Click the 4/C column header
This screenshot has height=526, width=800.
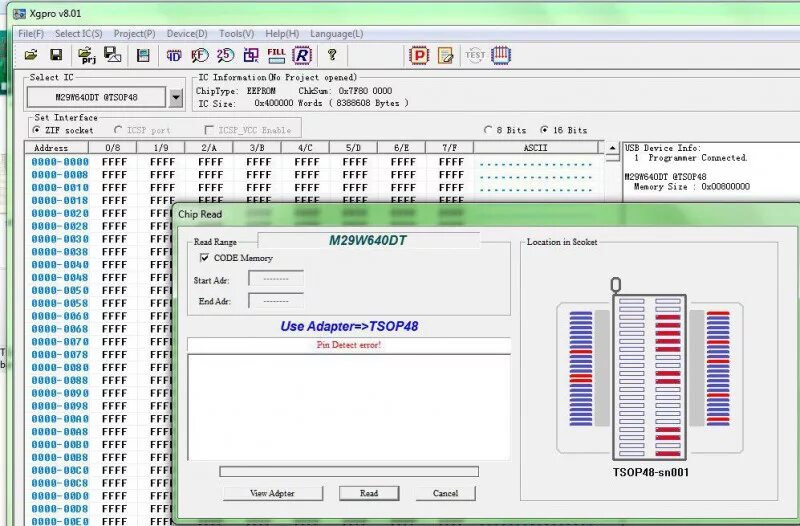pos(305,147)
